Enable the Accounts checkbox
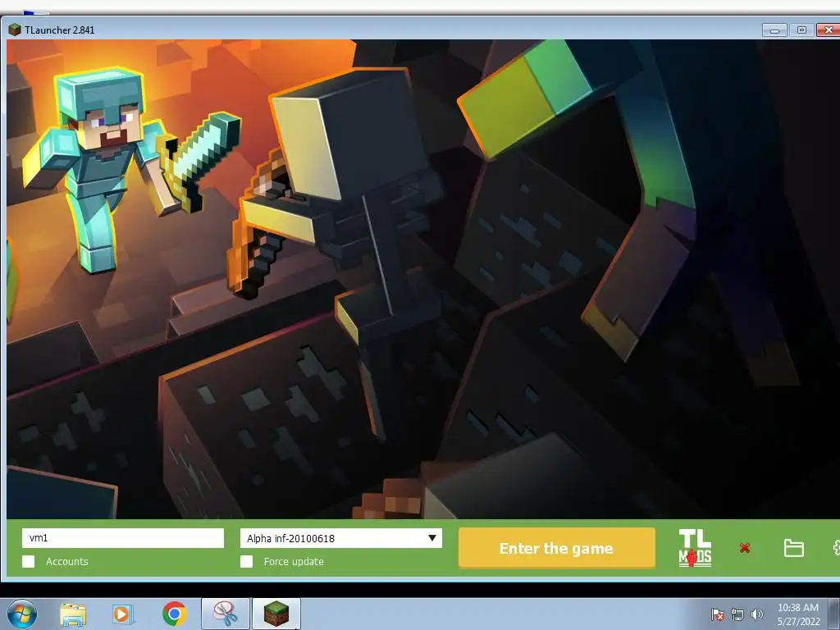The image size is (840, 630). tap(29, 561)
